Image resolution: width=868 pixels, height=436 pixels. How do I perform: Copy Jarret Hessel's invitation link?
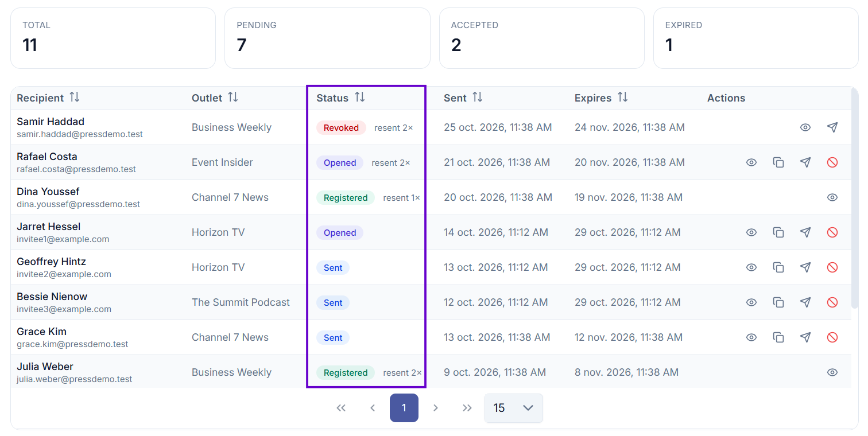pyautogui.click(x=778, y=232)
